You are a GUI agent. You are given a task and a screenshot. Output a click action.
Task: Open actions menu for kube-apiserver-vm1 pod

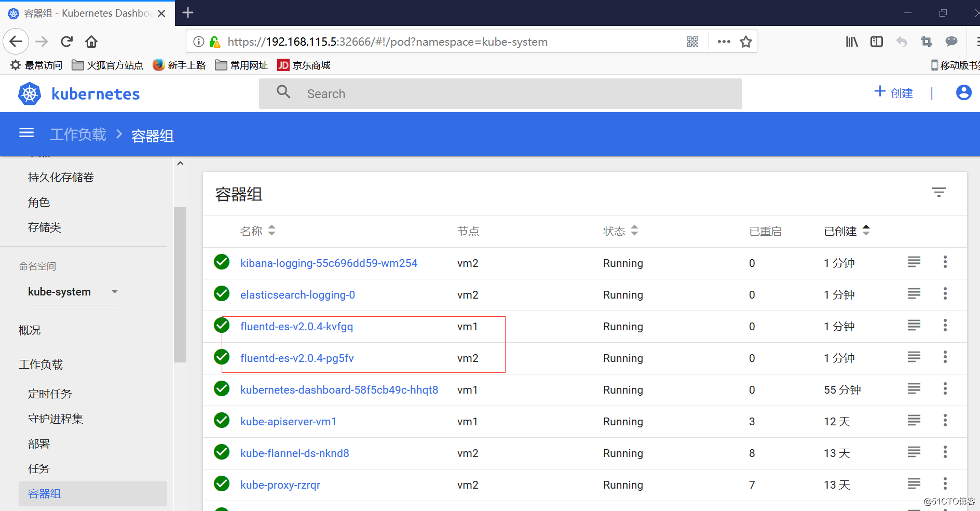945,420
